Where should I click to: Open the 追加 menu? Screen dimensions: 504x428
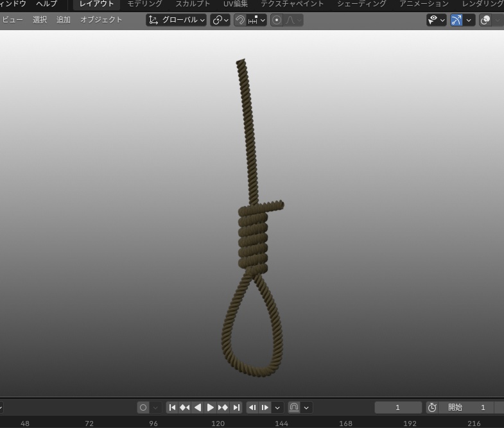[64, 20]
